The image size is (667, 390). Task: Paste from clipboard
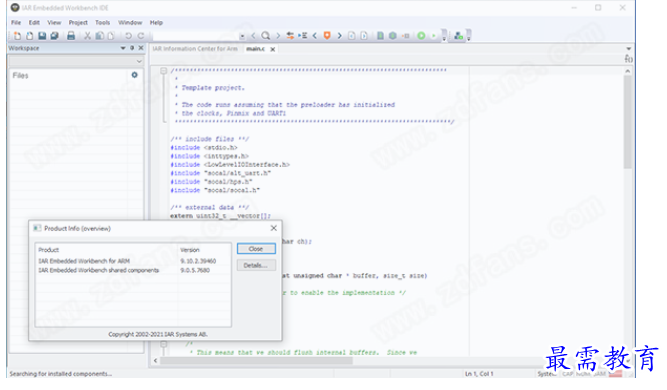coord(111,36)
